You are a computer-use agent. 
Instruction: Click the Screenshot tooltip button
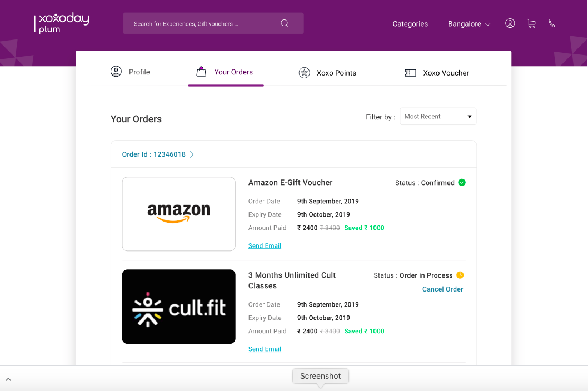(321, 376)
